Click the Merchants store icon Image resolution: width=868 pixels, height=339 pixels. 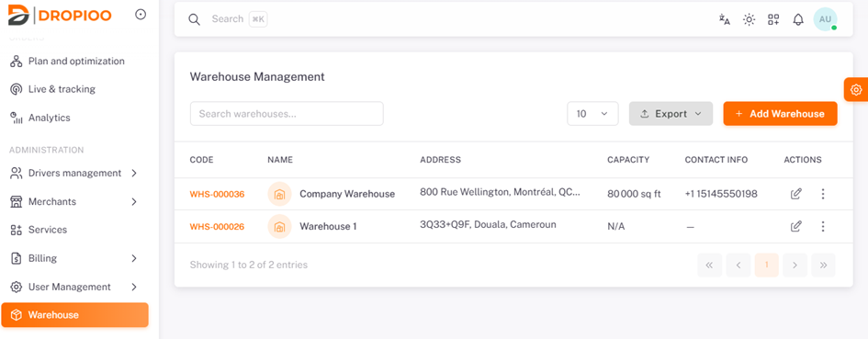pos(16,201)
